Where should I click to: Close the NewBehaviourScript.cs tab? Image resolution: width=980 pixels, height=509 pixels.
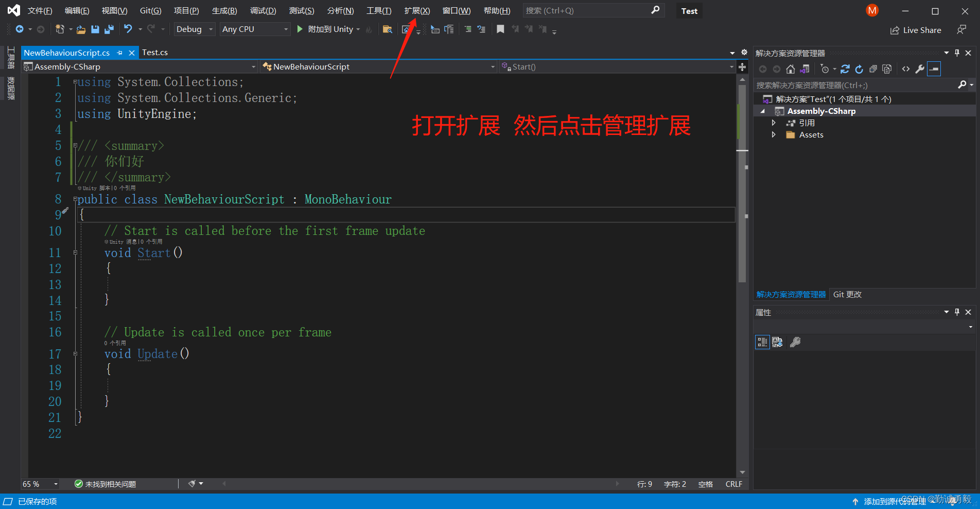pos(132,53)
